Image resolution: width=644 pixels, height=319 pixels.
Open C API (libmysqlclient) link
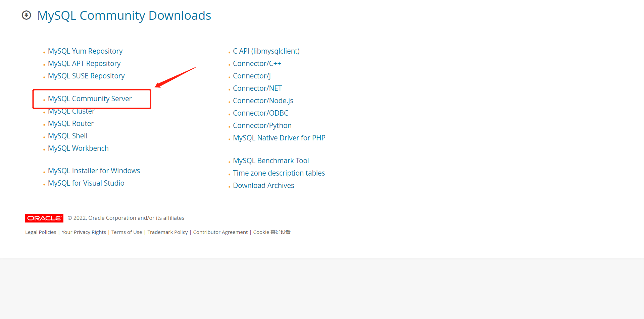[266, 51]
